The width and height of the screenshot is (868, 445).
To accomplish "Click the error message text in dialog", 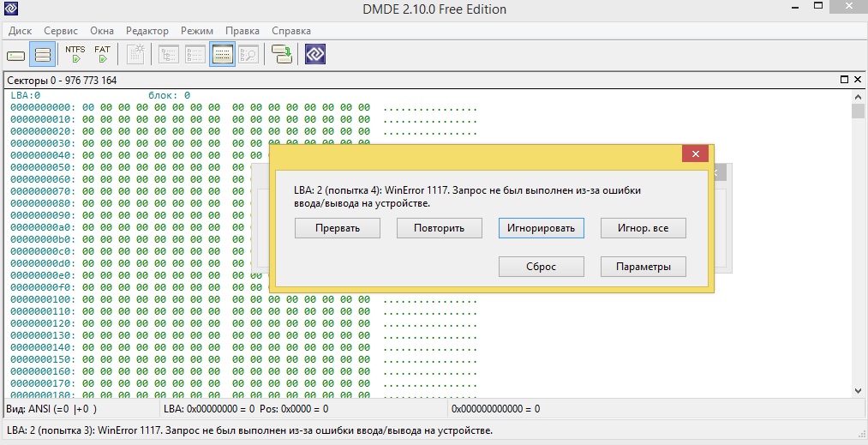I will click(467, 196).
